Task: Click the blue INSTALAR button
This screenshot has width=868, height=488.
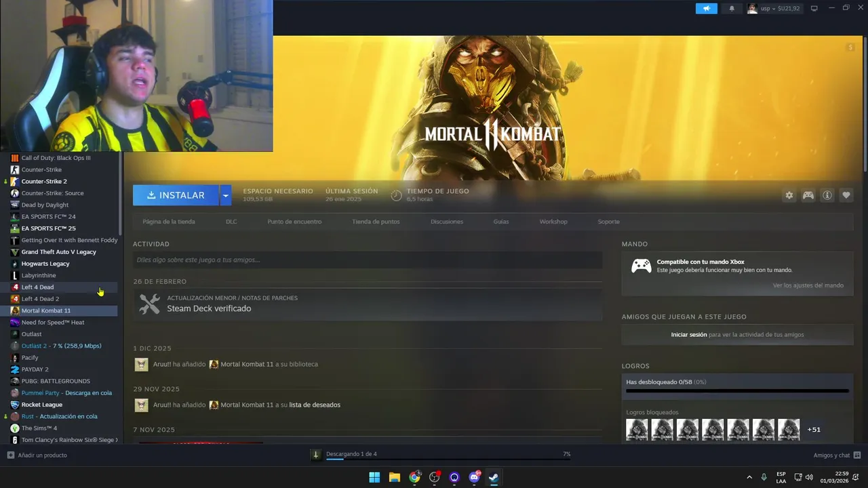Action: [x=176, y=195]
